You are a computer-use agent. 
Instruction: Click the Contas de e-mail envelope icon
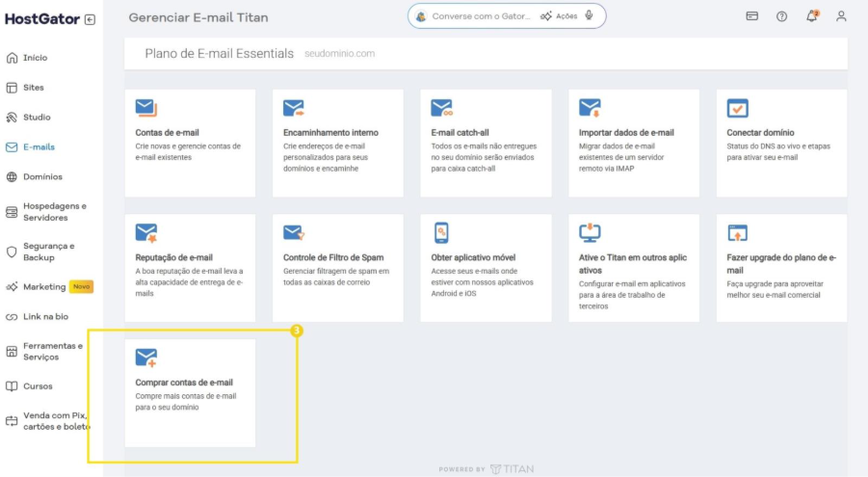click(x=146, y=108)
